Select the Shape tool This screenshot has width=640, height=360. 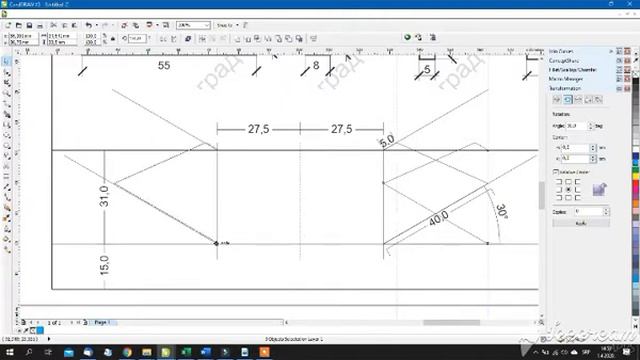click(7, 73)
